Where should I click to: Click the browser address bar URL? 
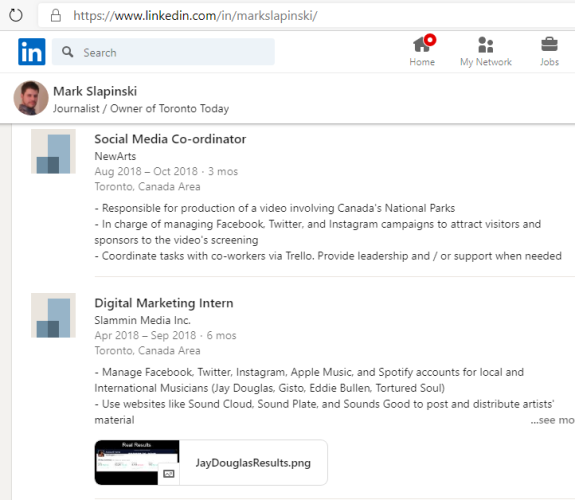195,15
